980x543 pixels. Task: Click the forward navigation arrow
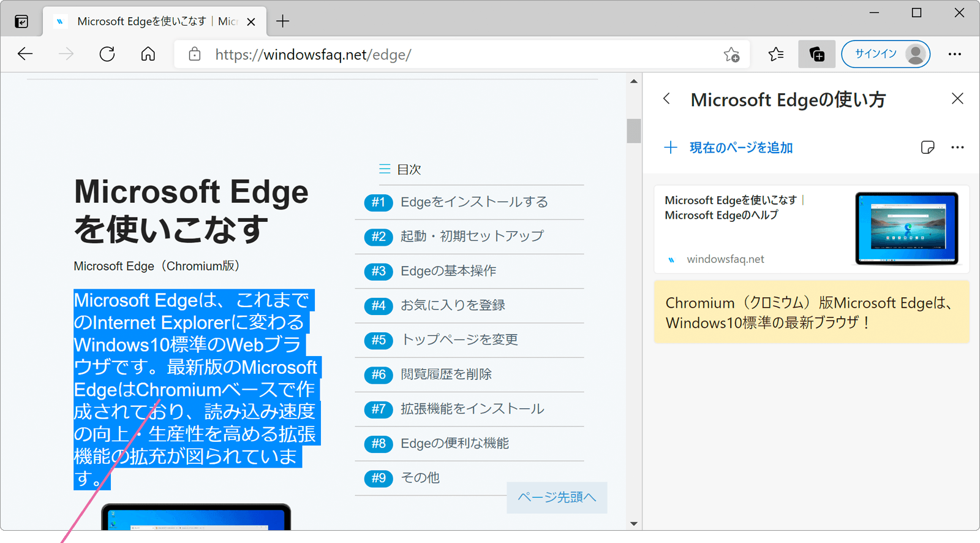pos(66,54)
